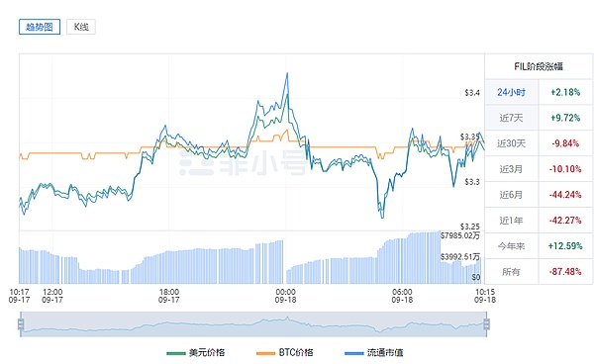Viewport: 594px width, 364px height.
Task: Toggle the 美元价格 legend series
Action: coord(195,353)
